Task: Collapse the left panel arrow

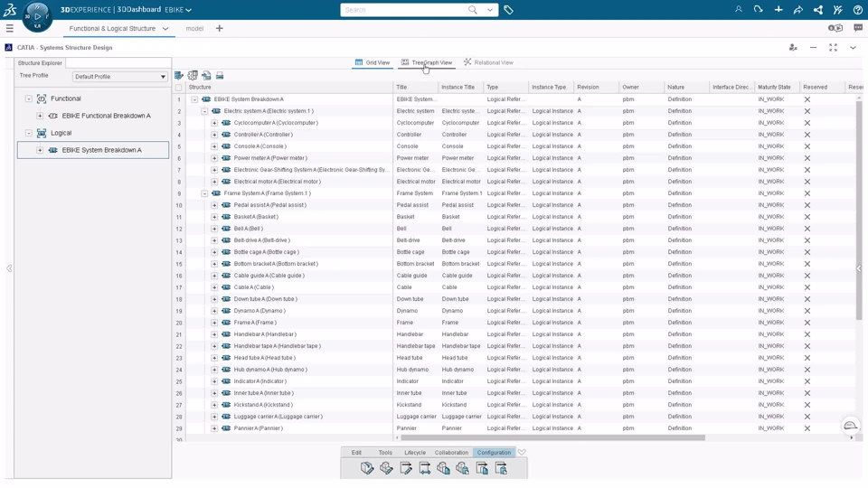Action: [x=9, y=268]
